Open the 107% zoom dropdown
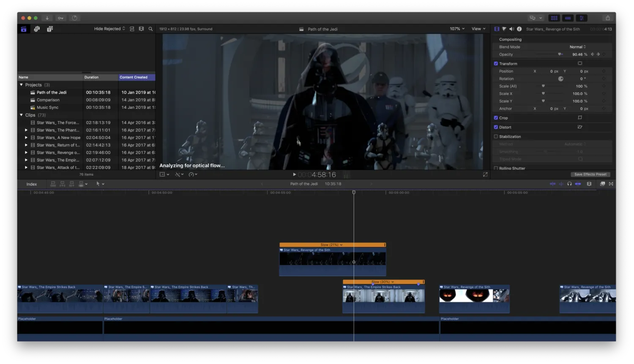This screenshot has width=634, height=364. pos(457,29)
